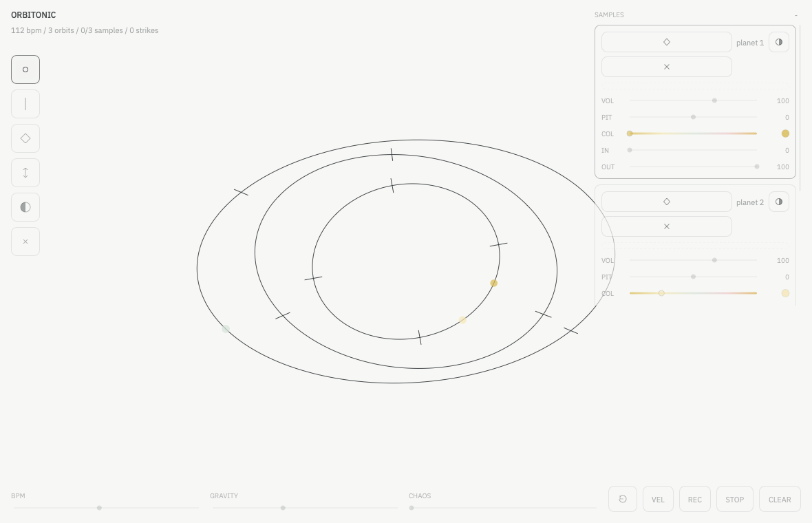Viewport: 812px width, 523px height.
Task: Select the vertical resize arrow tool
Action: point(25,173)
